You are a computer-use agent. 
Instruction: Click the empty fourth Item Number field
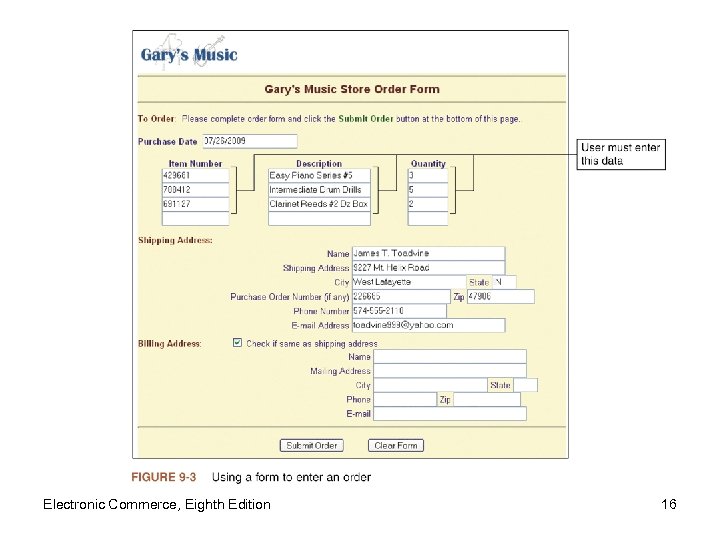[196, 218]
